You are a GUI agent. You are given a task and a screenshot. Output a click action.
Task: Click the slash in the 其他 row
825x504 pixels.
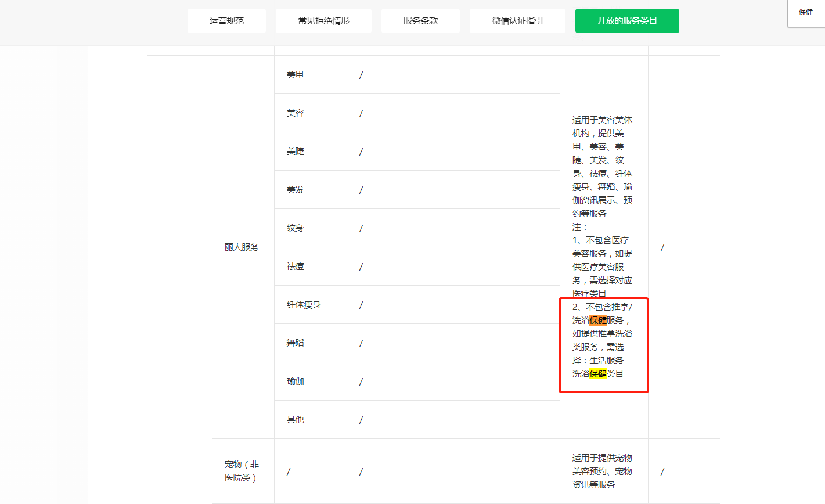(x=361, y=420)
